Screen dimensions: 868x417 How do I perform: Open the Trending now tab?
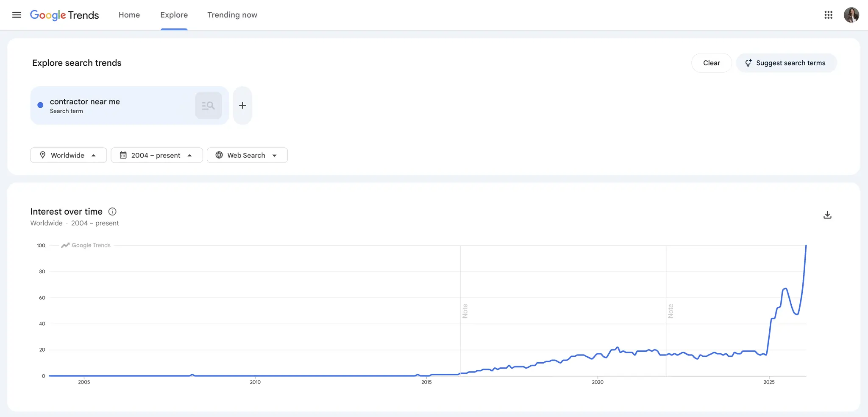coord(232,15)
